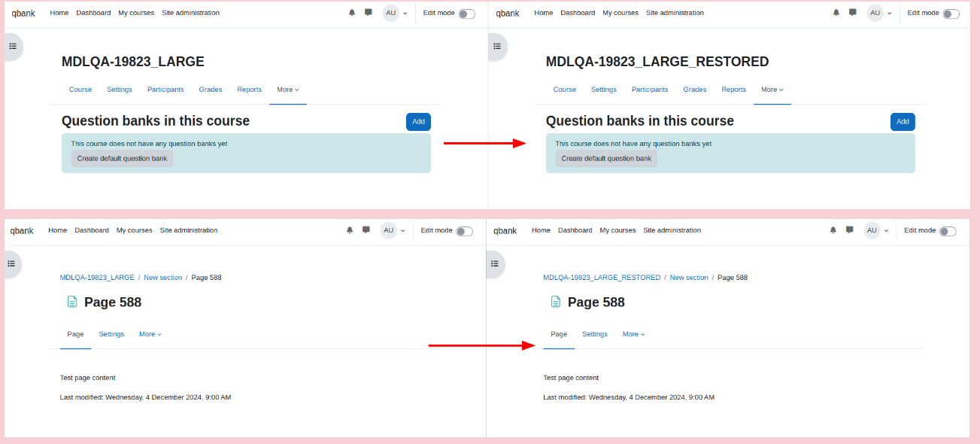Screen dimensions: 980x444
Task: Click messages icon in original Page 588 panel
Action: pyautogui.click(x=366, y=230)
